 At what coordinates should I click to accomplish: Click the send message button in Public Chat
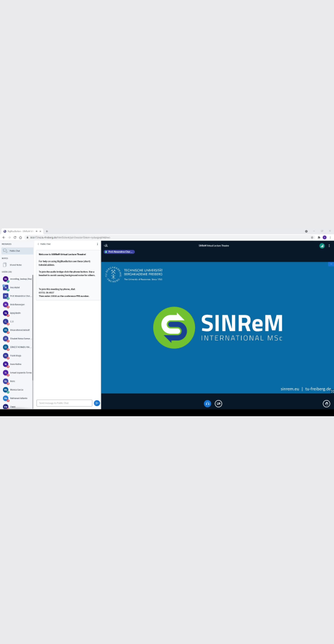pyautogui.click(x=97, y=403)
